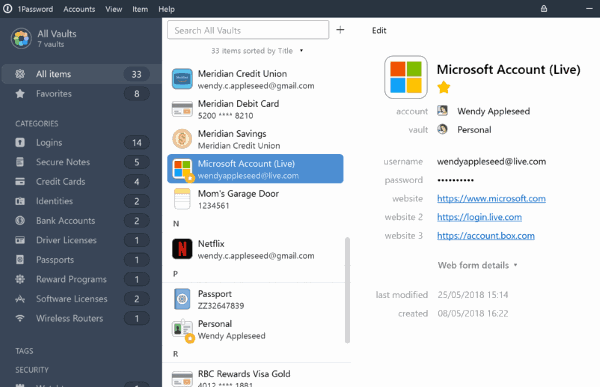The height and width of the screenshot is (387, 600).
Task: Click the hidden password dots field
Action: coord(455,180)
